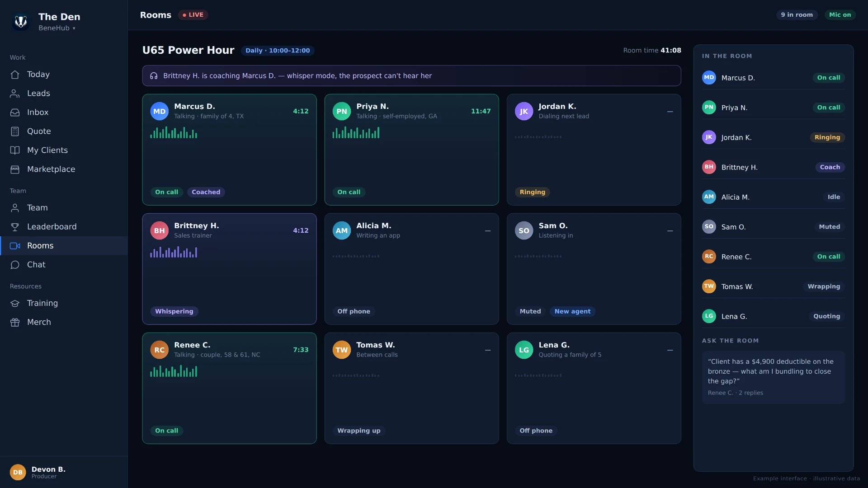Click the Whispering tag on Brittney H. card
This screenshot has width=868, height=488.
[174, 311]
